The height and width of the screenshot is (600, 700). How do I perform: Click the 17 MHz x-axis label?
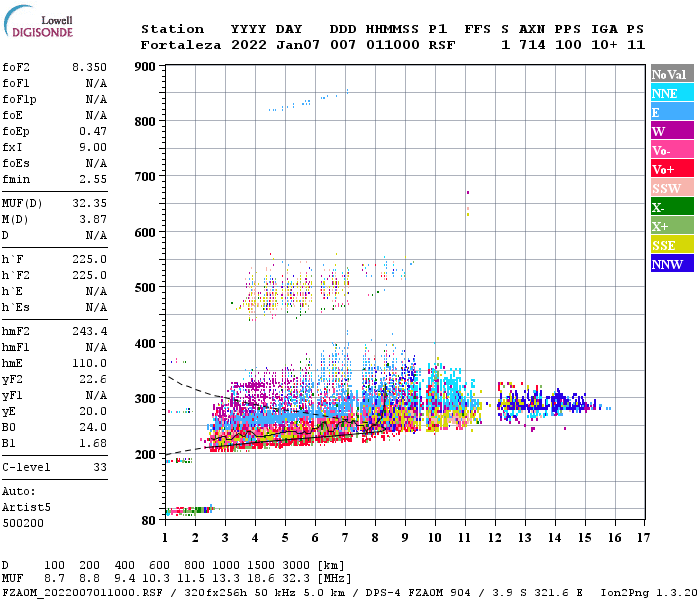[643, 538]
